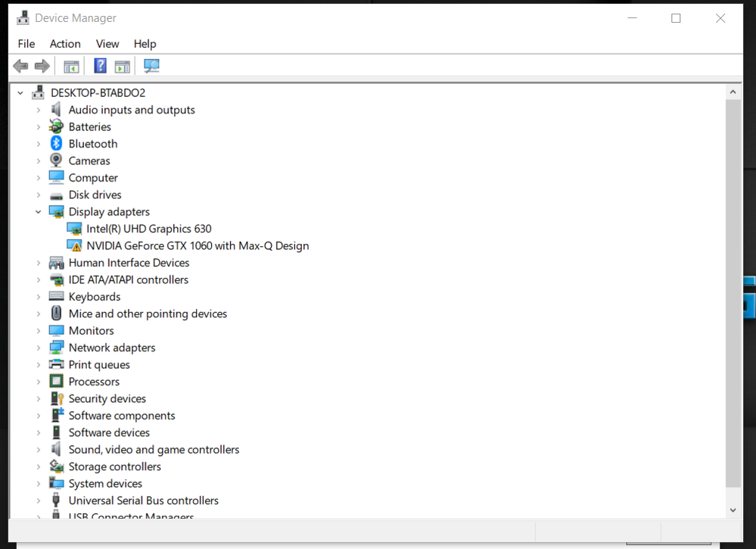Select the IDE ATA/ATAPI controllers label
This screenshot has height=549, width=756.
(128, 280)
